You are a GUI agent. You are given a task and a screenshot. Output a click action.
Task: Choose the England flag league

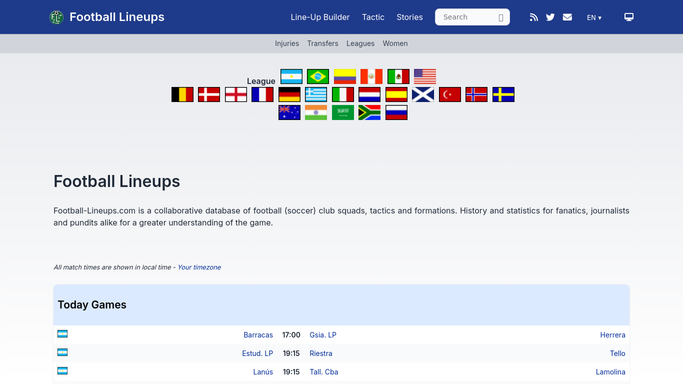236,94
